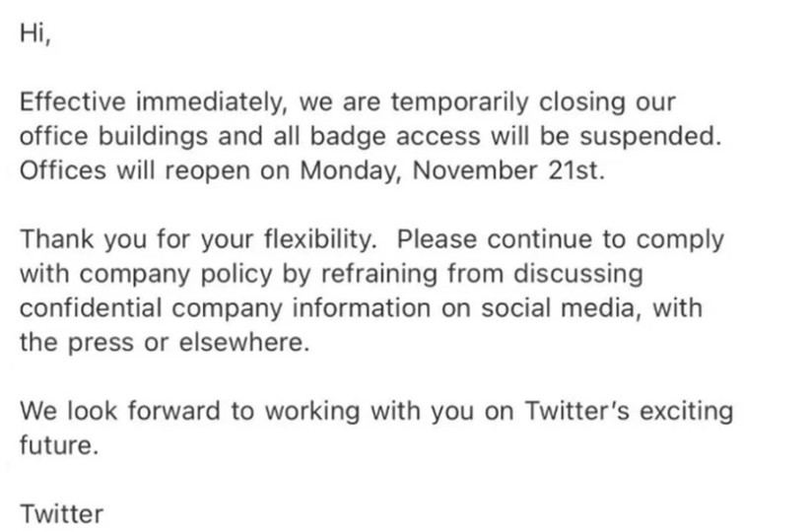Click the word 'suspended.'
The image size is (808, 532).
pos(650,137)
